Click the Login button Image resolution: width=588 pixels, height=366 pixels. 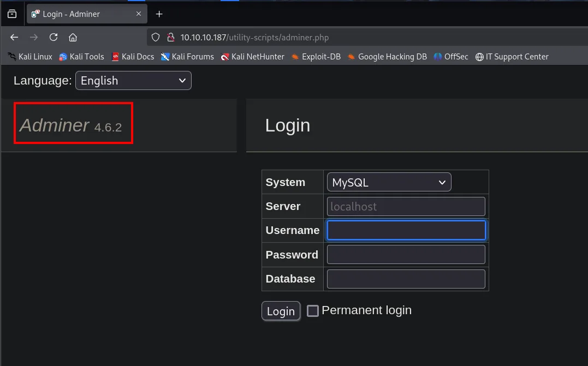[281, 311]
